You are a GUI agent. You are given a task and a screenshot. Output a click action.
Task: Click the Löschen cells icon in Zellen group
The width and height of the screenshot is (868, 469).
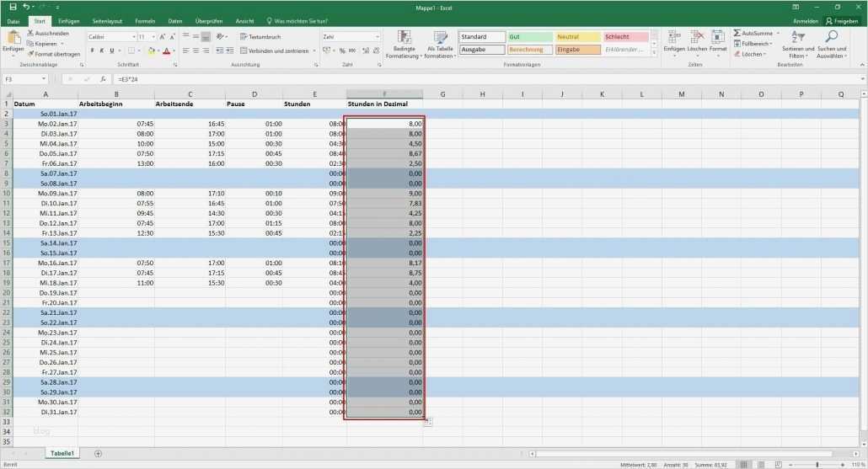coord(697,38)
